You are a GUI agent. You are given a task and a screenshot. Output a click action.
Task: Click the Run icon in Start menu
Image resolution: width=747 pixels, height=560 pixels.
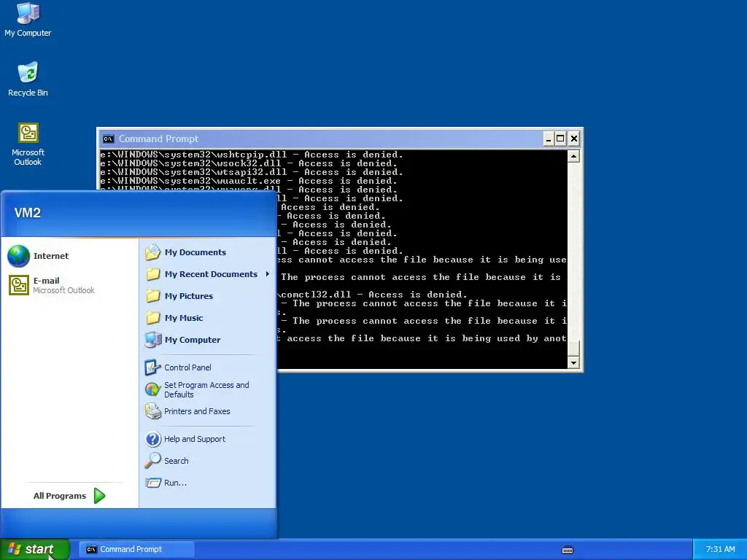153,483
